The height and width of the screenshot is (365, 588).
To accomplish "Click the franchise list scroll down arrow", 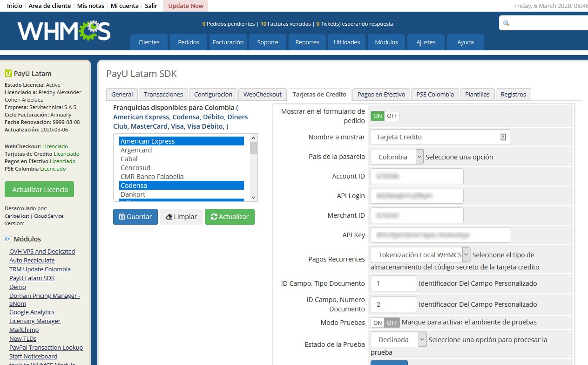I will [254, 197].
